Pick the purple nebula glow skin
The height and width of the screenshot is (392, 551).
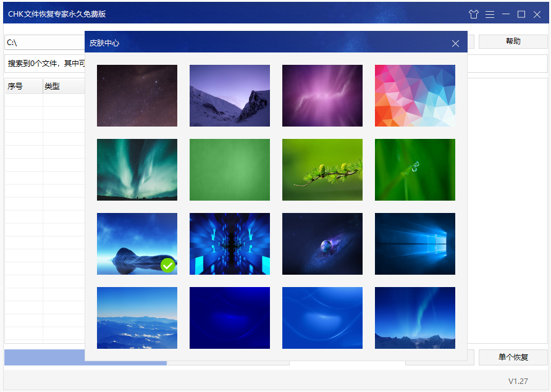coord(322,96)
